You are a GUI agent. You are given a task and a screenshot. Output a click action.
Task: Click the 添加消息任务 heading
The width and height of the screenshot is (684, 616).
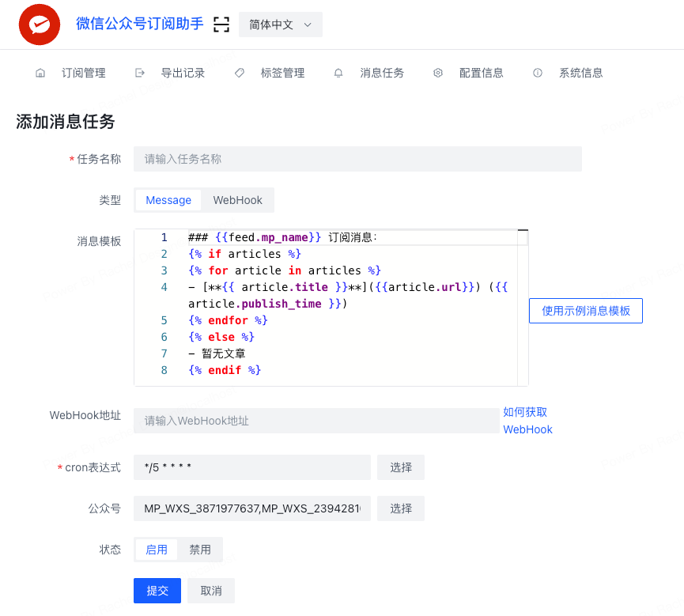coord(66,121)
